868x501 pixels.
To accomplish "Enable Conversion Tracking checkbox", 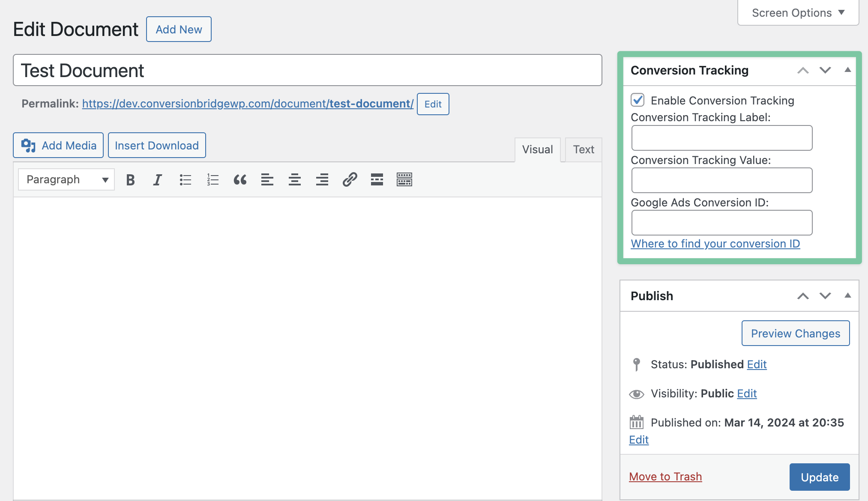I will point(638,100).
